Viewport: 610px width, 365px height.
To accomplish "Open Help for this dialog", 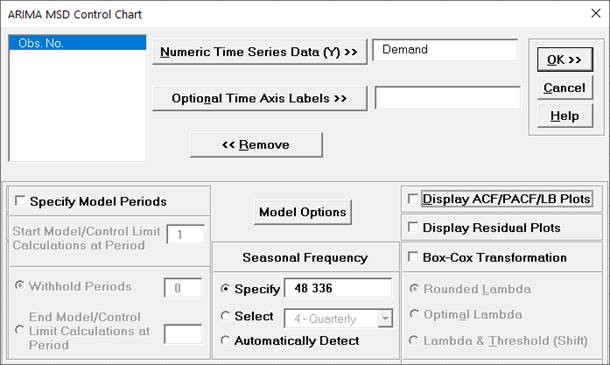I will [x=564, y=116].
